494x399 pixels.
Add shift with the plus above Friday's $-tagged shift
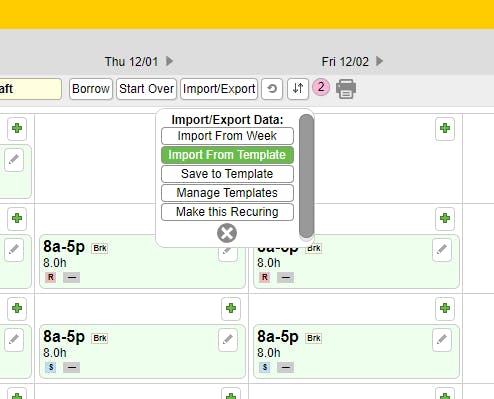[445, 308]
